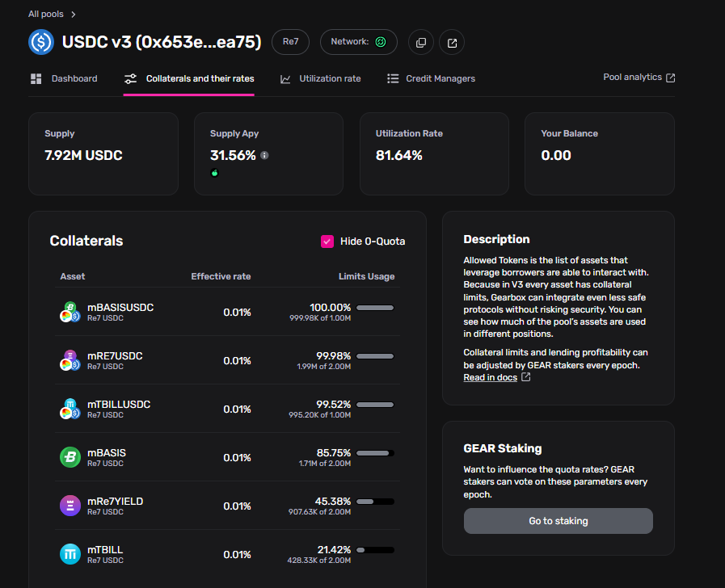Click the mTBILL blue token icon
The image size is (725, 588).
coord(70,554)
